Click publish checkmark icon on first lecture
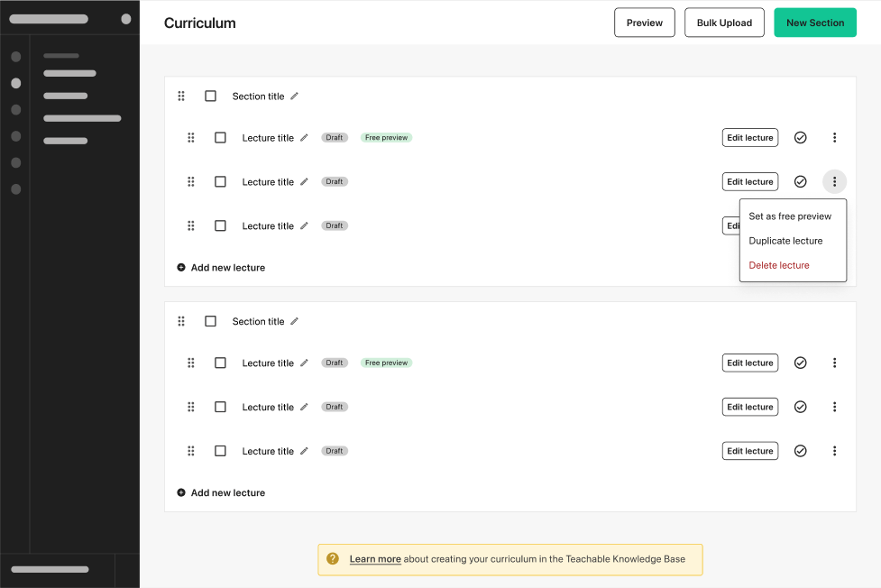Image resolution: width=881 pixels, height=588 pixels. pos(800,138)
